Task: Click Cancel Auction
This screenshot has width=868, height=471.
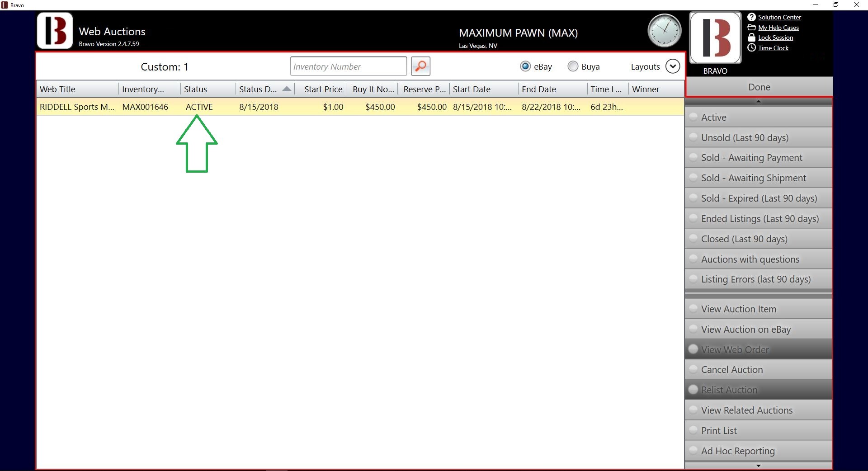Action: coord(759,370)
